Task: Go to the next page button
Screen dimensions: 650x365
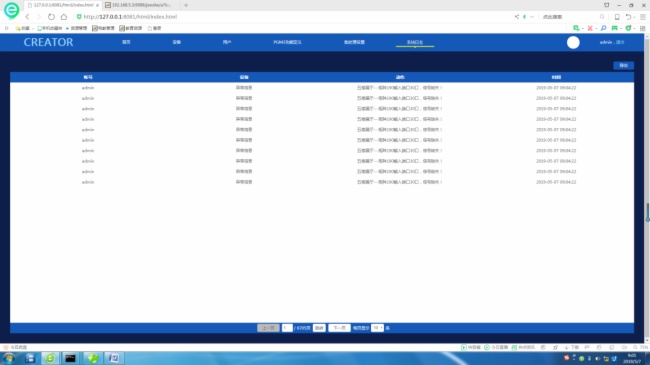Action: point(339,328)
